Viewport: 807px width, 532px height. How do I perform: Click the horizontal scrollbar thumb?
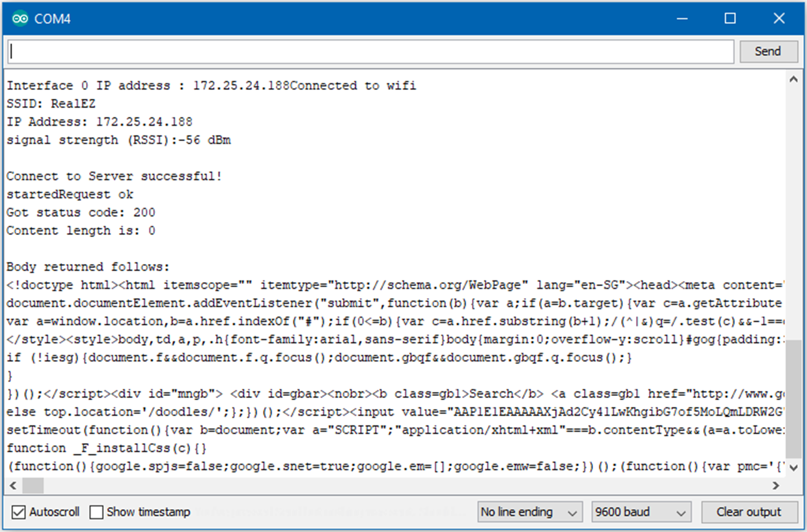(33, 486)
